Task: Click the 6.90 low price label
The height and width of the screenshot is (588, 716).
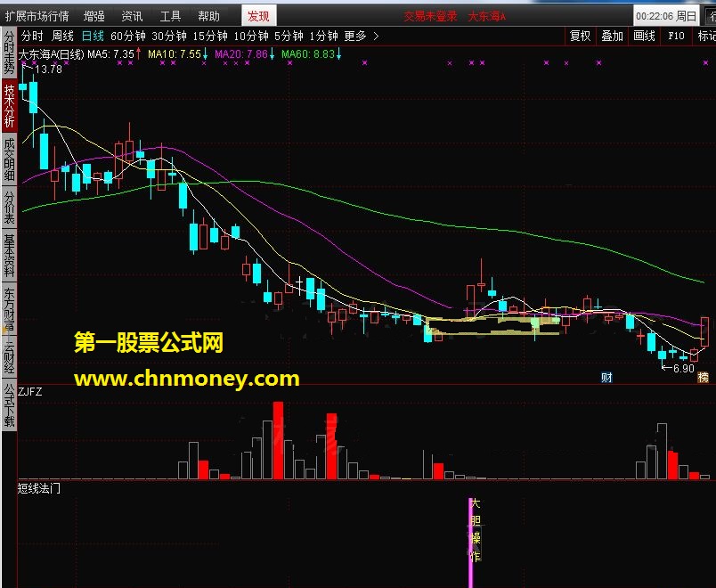Action: click(x=684, y=368)
